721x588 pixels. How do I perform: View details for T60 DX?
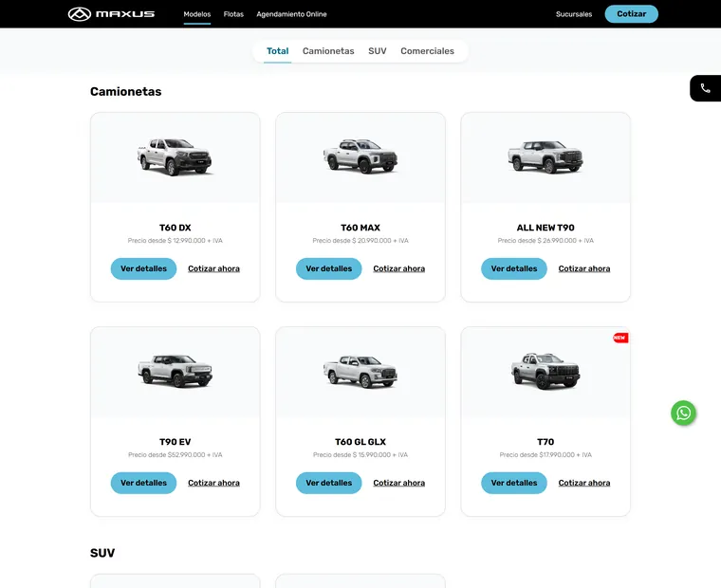click(143, 269)
